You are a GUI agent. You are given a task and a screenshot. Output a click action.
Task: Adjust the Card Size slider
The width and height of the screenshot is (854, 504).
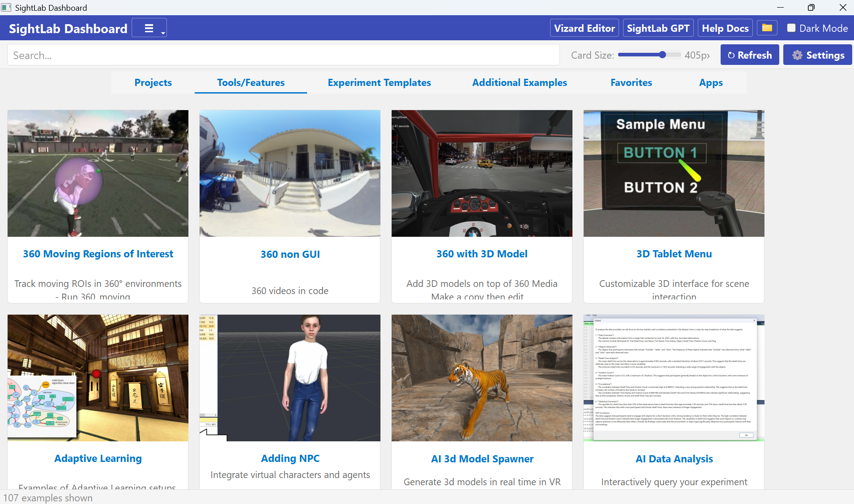click(662, 55)
